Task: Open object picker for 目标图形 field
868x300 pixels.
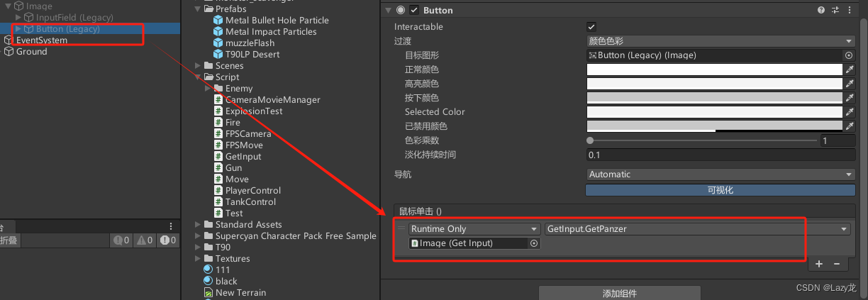Action: [848, 55]
